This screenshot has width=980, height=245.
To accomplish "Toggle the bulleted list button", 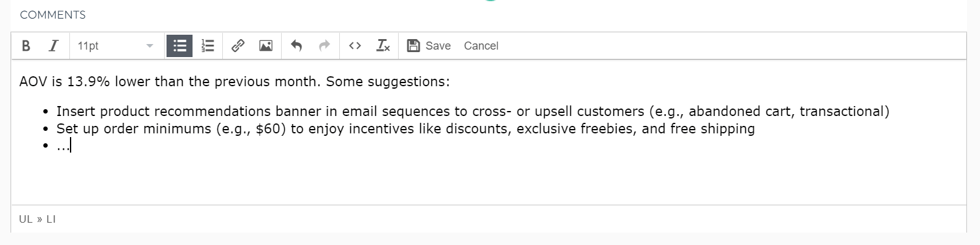I will (180, 46).
